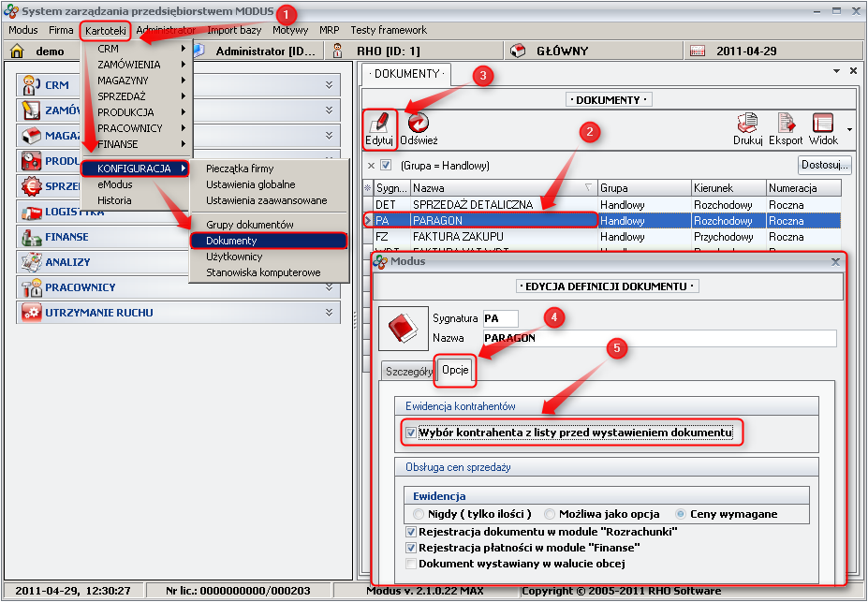Image resolution: width=868 pixels, height=602 pixels.
Task: Click the FINANSE sidebar icon
Action: point(31,237)
